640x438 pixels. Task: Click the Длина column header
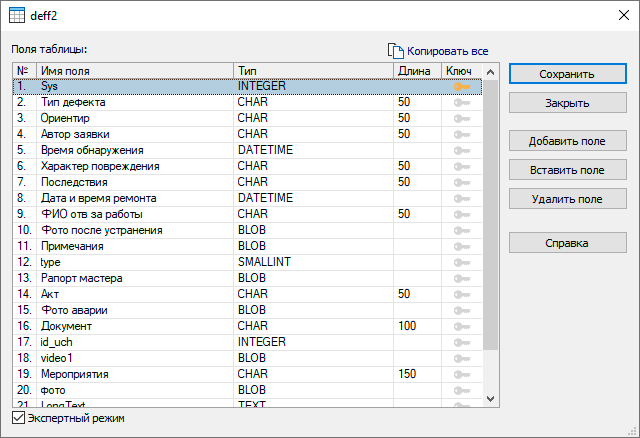click(x=418, y=71)
